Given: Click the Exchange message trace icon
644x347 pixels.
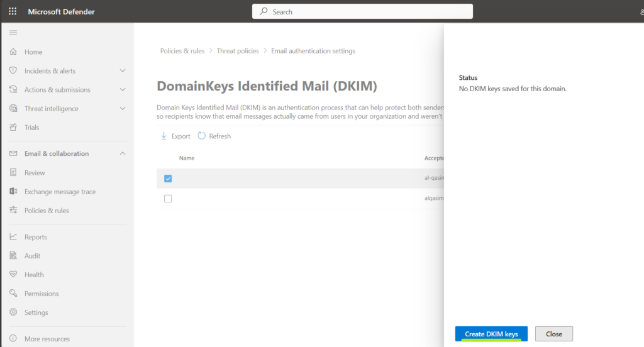Looking at the screenshot, I should pyautogui.click(x=13, y=191).
